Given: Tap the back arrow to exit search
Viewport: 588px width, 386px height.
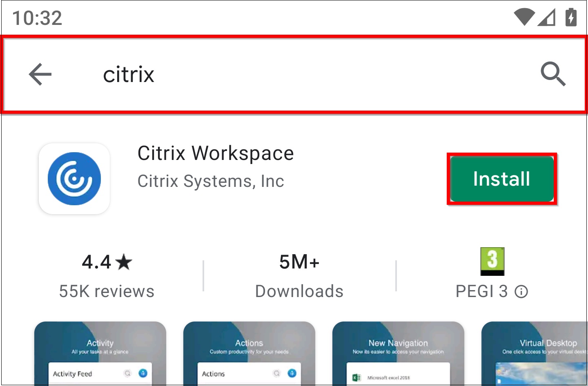Looking at the screenshot, I should pyautogui.click(x=40, y=74).
